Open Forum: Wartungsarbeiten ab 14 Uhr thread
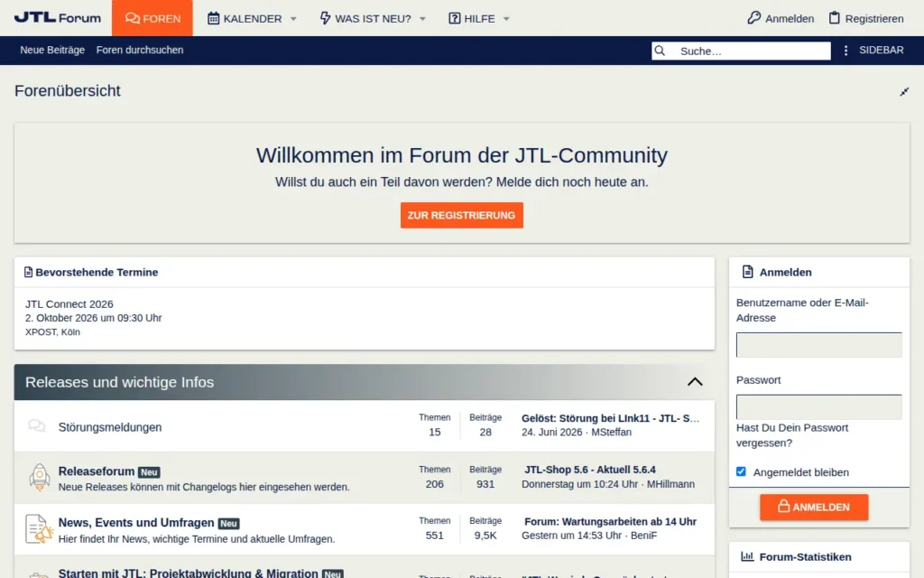 (610, 521)
